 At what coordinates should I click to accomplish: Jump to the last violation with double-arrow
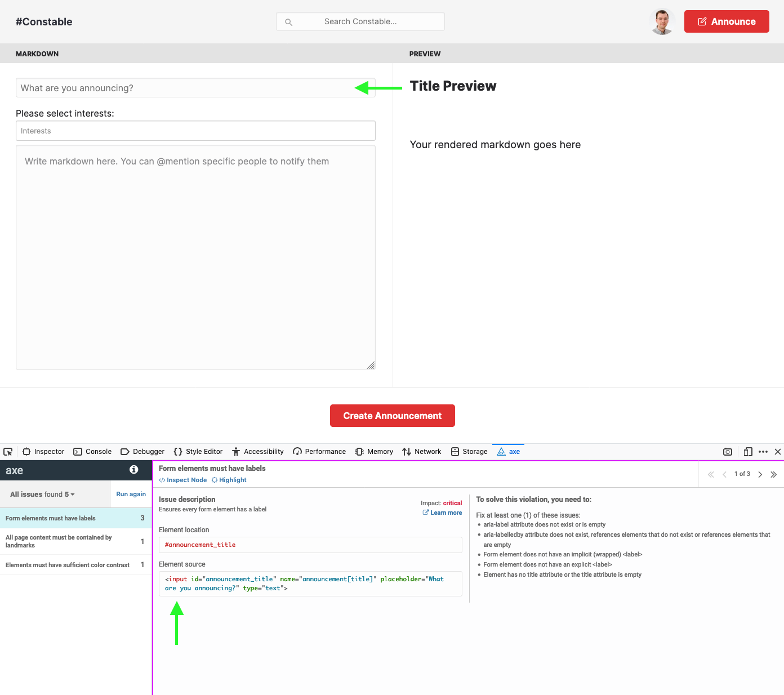(x=774, y=474)
